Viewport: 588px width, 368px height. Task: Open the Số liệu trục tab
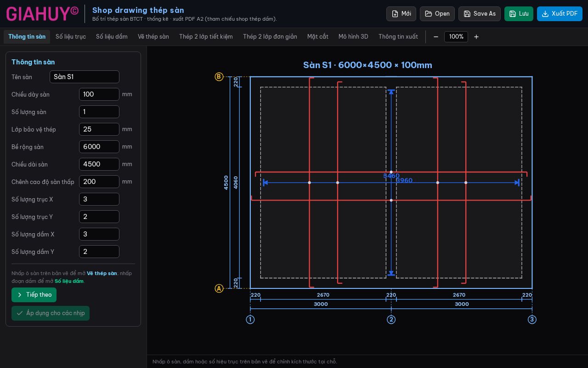(x=71, y=37)
